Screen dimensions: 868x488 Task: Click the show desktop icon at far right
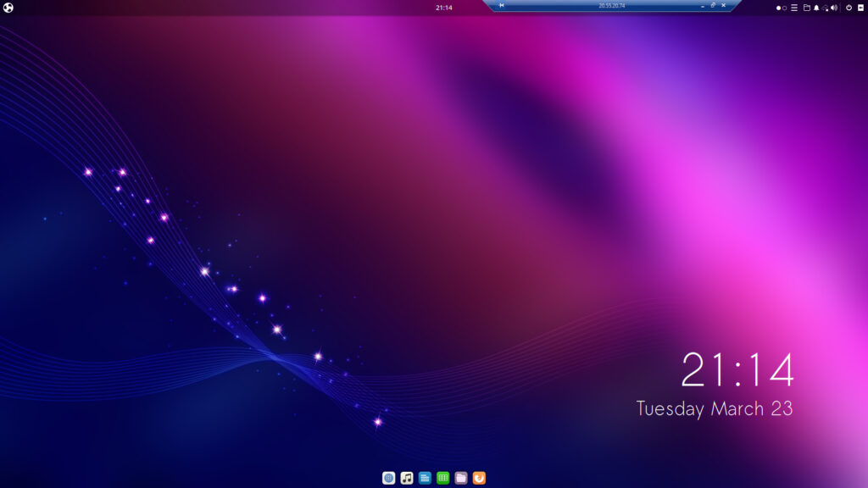click(861, 6)
